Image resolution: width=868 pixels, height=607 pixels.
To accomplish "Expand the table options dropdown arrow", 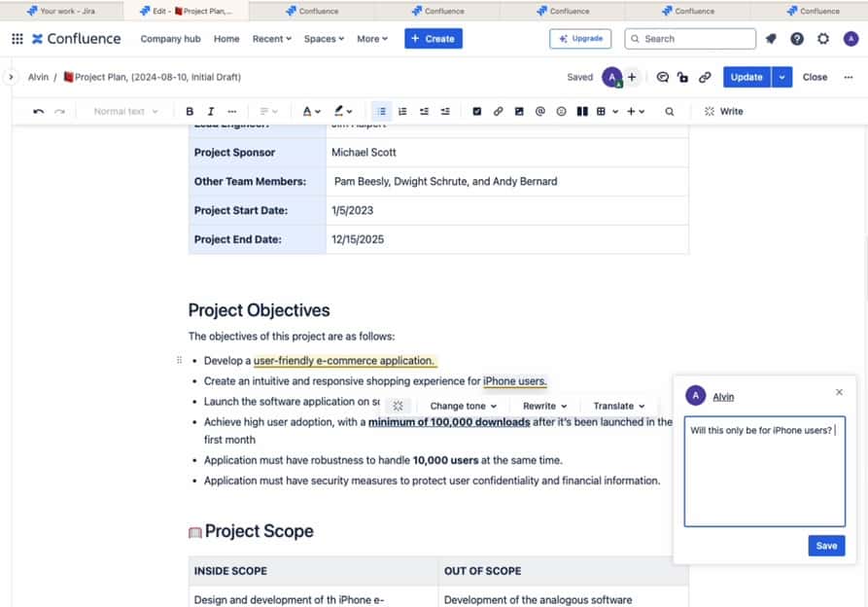I will (x=615, y=111).
